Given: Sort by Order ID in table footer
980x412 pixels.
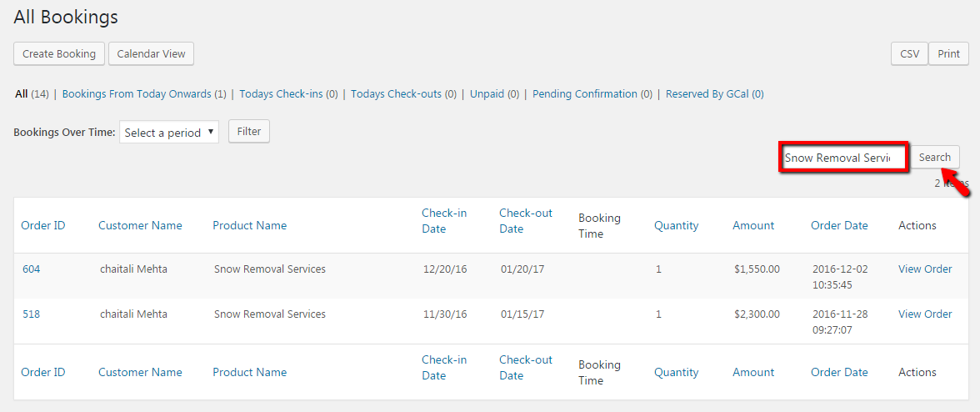Looking at the screenshot, I should (43, 373).
